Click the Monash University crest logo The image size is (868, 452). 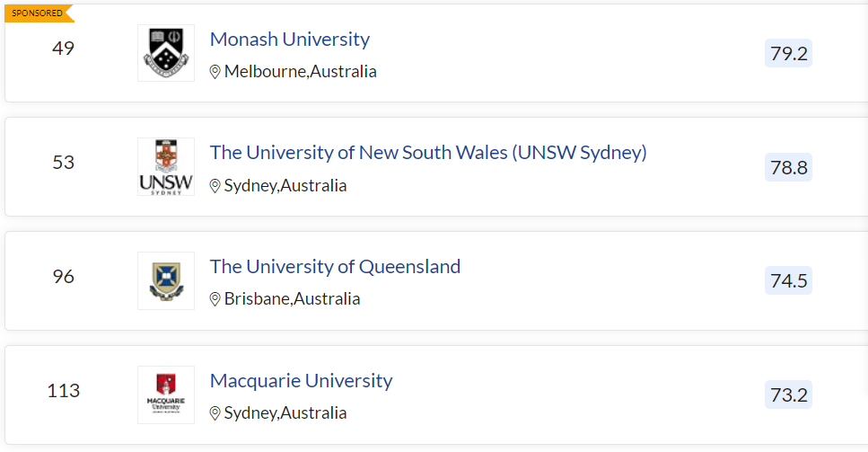(x=165, y=53)
